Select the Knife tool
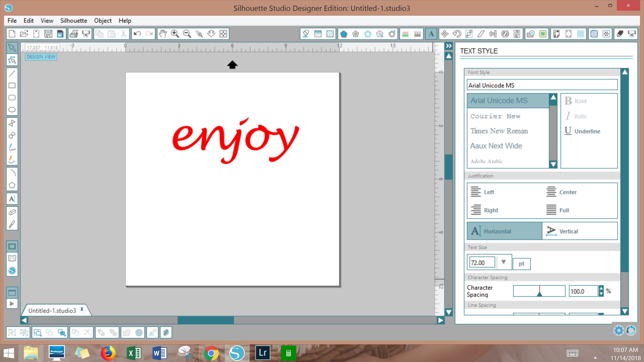Screen dimensions: 644x362 point(12,224)
